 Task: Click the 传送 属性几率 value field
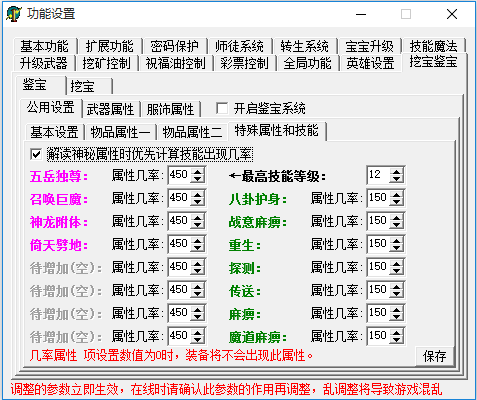pos(378,290)
